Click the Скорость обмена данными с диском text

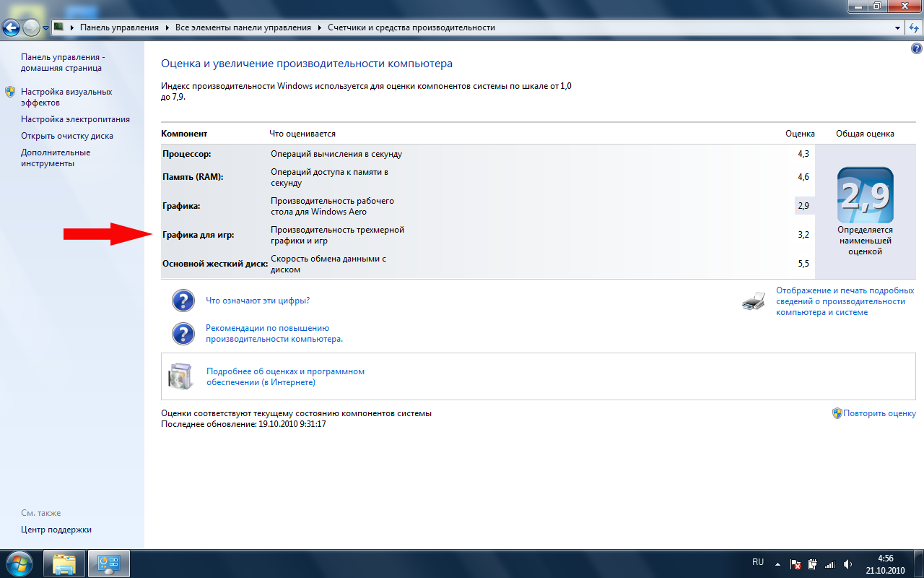point(329,264)
